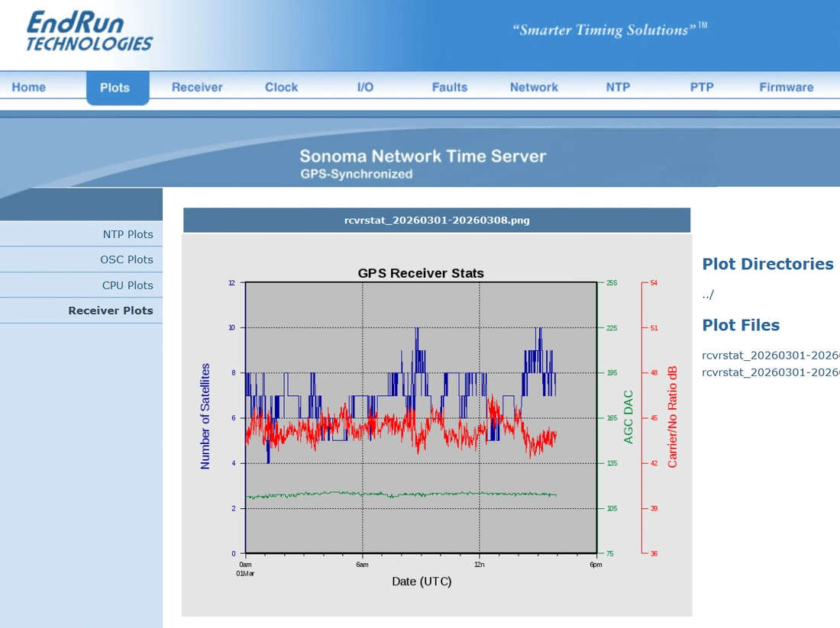Click the Number of Satellites axis label
This screenshot has height=628, width=840.
[205, 417]
